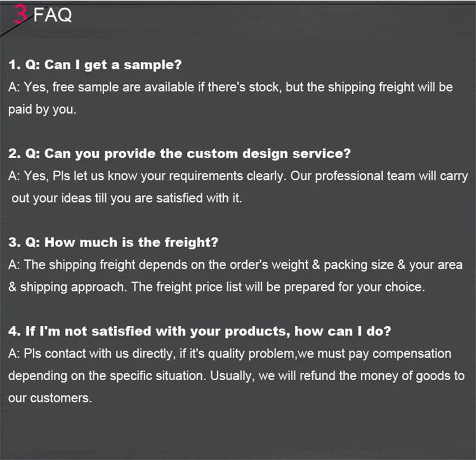Select question 4 about not being satisfied
The height and width of the screenshot is (460, 476).
200,331
